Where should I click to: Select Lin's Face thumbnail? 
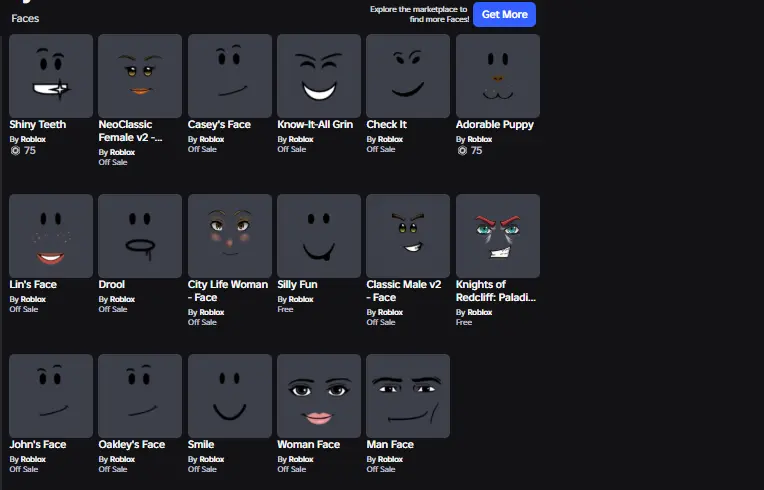point(51,236)
